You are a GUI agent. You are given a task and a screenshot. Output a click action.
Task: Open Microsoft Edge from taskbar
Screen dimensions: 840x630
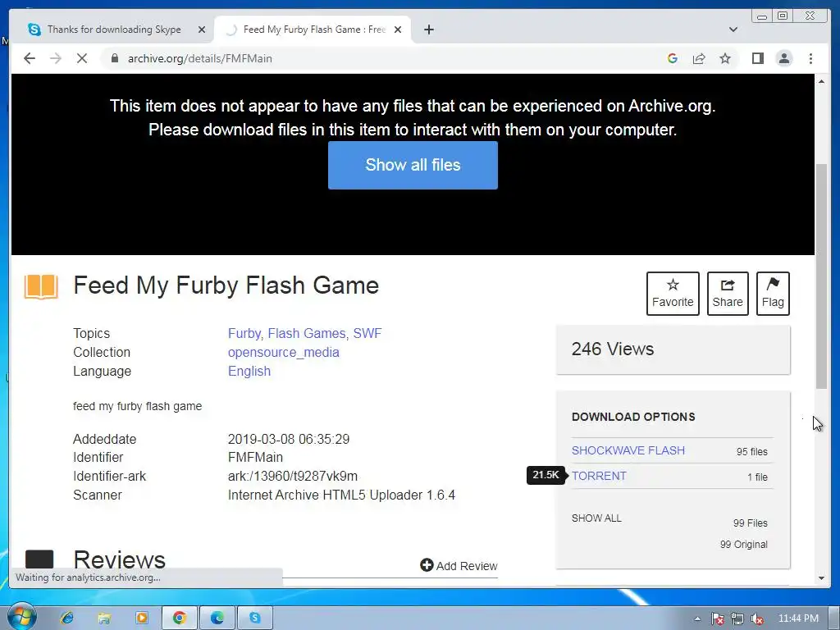tap(217, 619)
